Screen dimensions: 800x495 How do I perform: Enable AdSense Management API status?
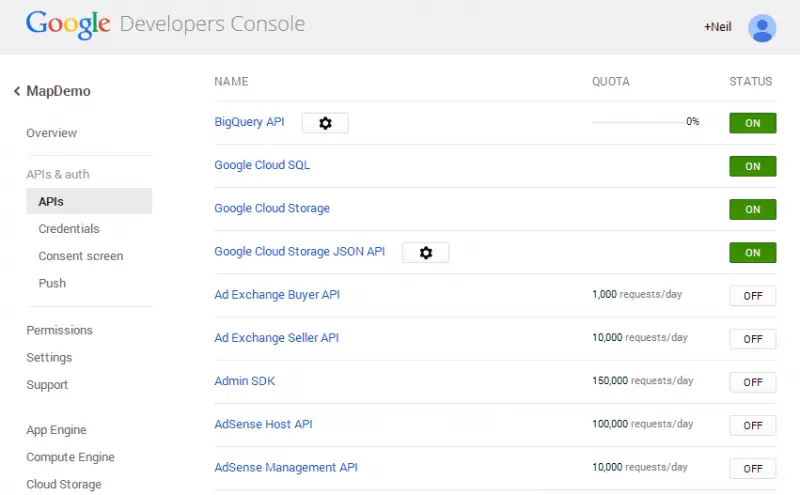pyautogui.click(x=752, y=468)
